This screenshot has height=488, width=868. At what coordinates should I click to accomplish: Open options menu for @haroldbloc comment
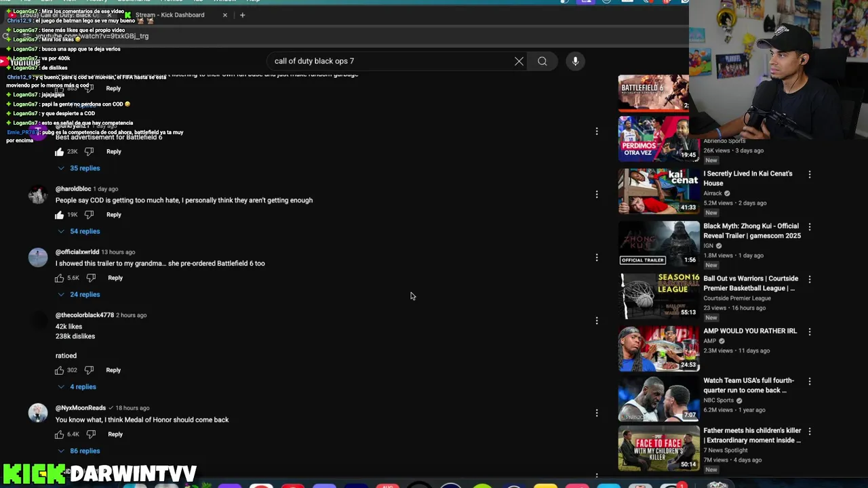(x=597, y=195)
